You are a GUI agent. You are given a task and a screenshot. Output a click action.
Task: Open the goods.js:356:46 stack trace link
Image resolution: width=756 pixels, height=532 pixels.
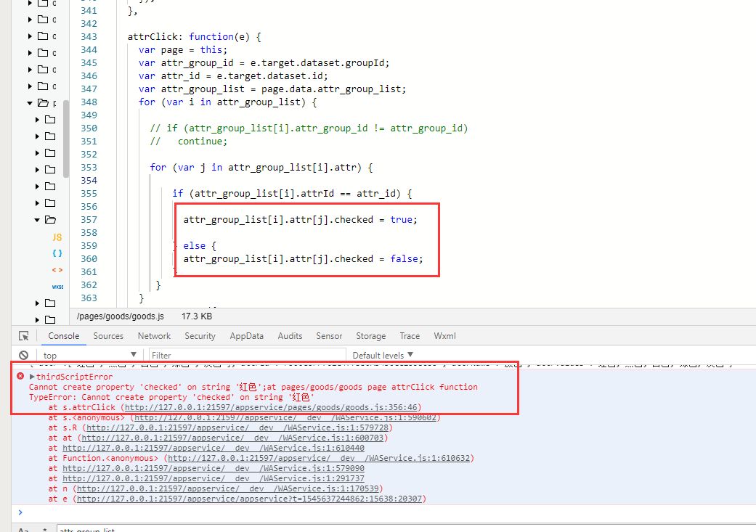272,407
